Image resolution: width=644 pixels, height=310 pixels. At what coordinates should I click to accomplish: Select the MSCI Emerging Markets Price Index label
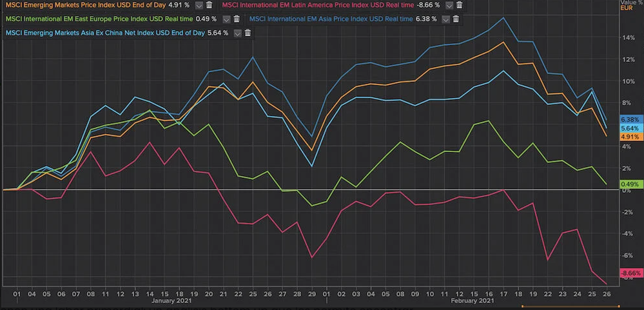(90, 5)
